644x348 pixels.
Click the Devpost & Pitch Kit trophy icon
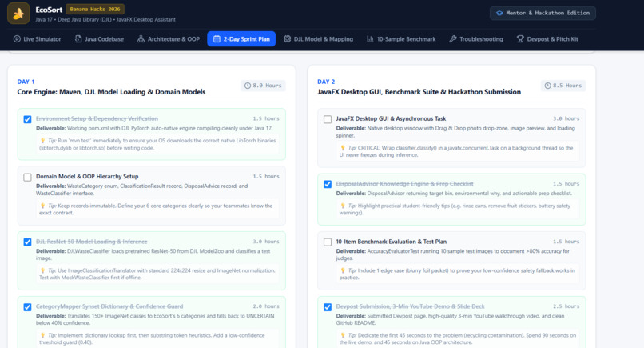pyautogui.click(x=520, y=39)
